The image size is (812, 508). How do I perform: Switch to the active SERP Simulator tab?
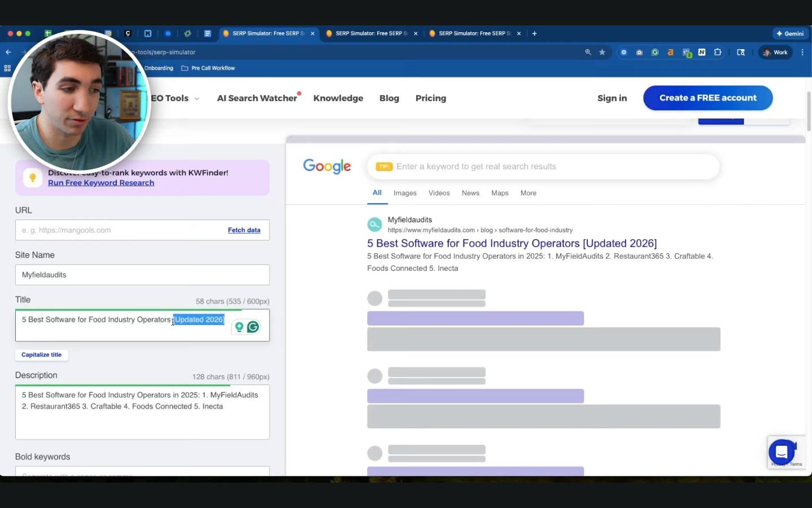coord(268,33)
